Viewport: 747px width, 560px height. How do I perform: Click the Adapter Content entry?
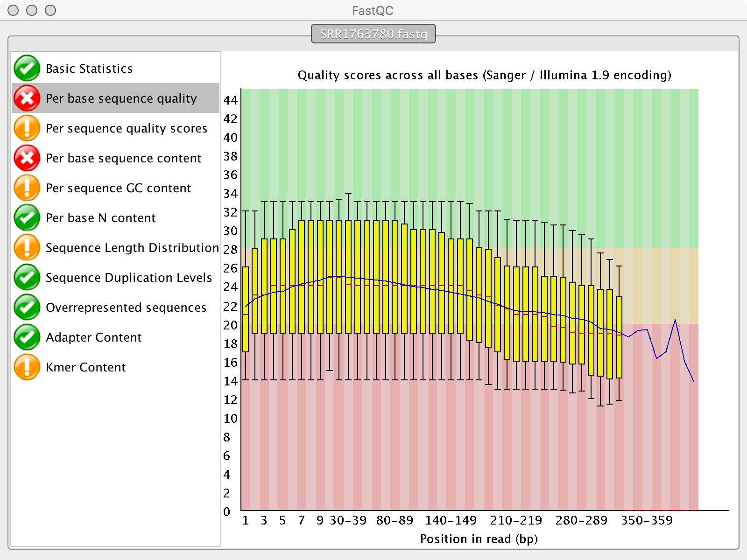tap(93, 337)
